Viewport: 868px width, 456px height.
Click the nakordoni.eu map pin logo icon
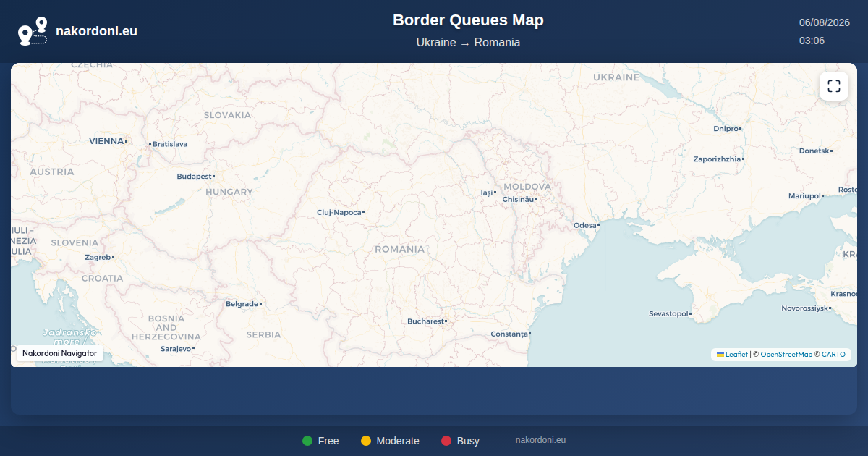click(33, 31)
